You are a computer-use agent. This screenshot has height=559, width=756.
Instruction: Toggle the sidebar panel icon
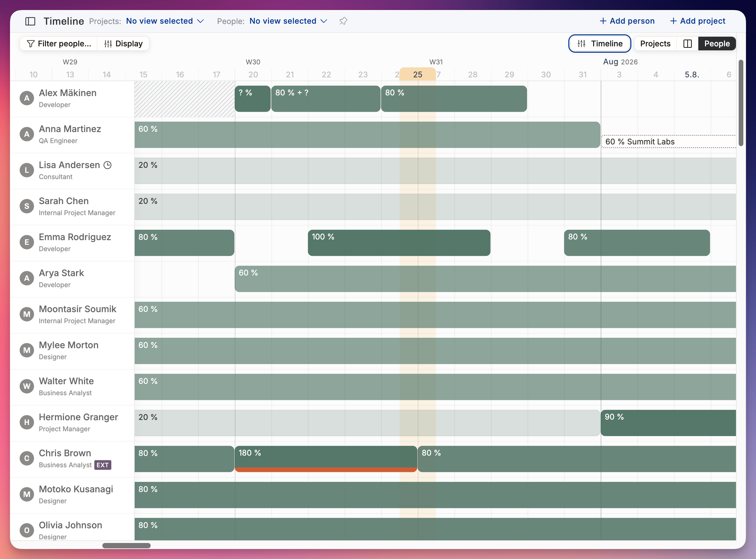point(30,21)
